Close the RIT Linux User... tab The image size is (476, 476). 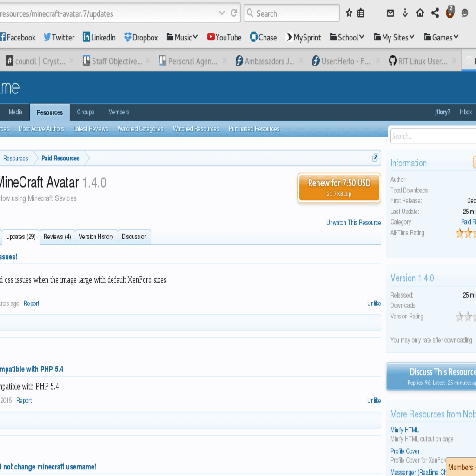point(454,61)
